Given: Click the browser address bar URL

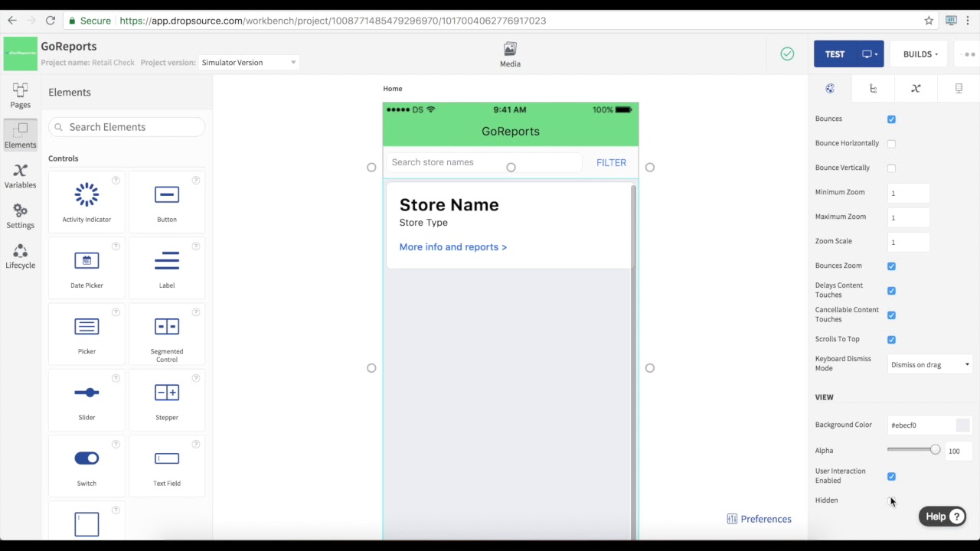Looking at the screenshot, I should [333, 21].
